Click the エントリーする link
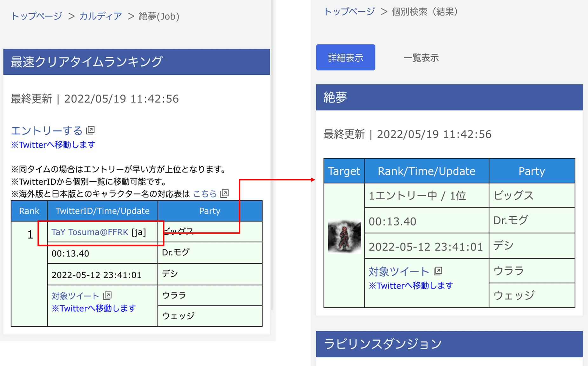 pyautogui.click(x=47, y=131)
